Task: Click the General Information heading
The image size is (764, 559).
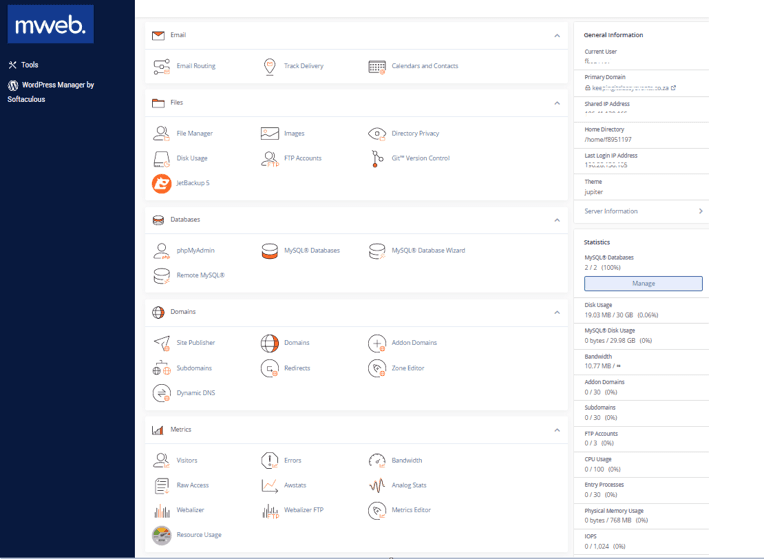Action: point(613,35)
